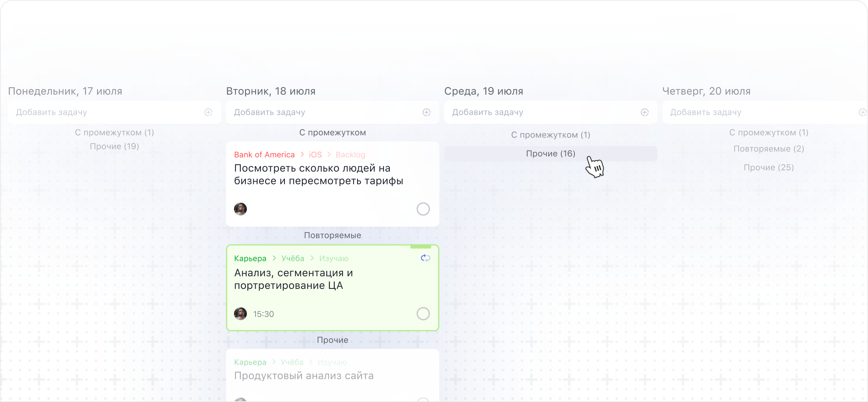868x402 pixels.
Task: Click plus icon in Wednesday's add task field
Action: [x=645, y=112]
